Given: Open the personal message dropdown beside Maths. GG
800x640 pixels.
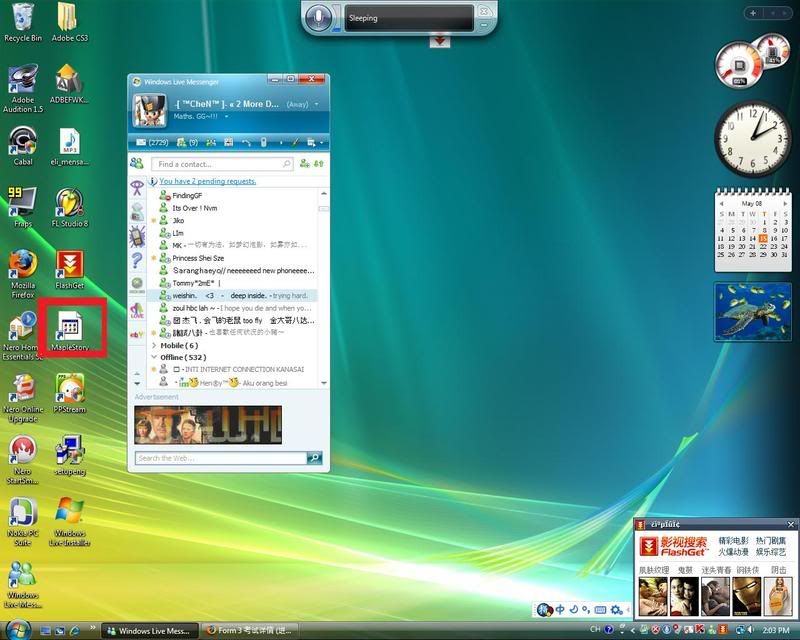Looking at the screenshot, I should point(227,116).
